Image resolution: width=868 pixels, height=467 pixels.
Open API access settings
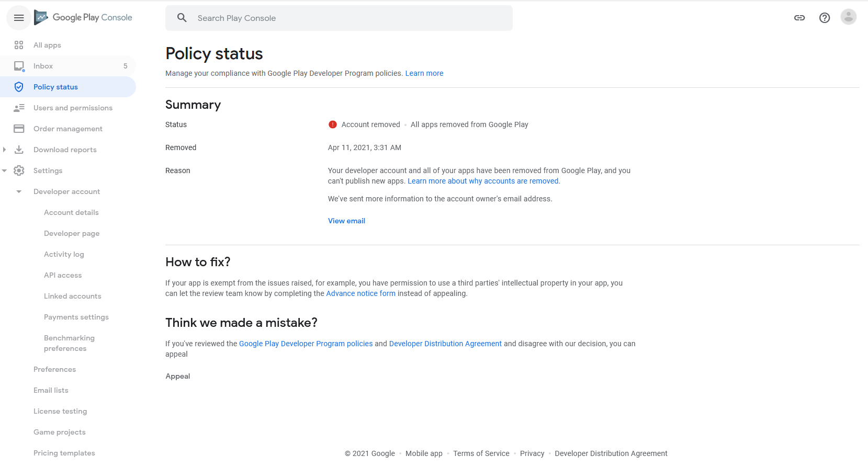(63, 275)
